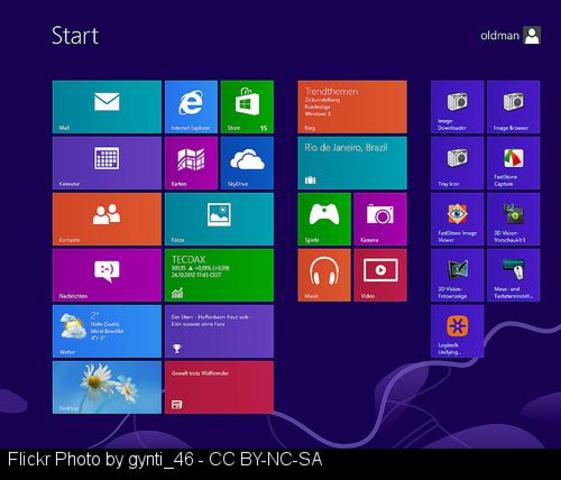Open the Karten maps tile
Image resolution: width=561 pixels, height=480 pixels.
(191, 163)
